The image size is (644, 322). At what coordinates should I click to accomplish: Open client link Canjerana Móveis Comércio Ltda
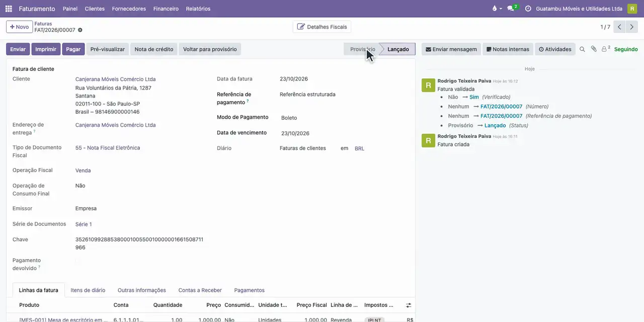tap(115, 79)
